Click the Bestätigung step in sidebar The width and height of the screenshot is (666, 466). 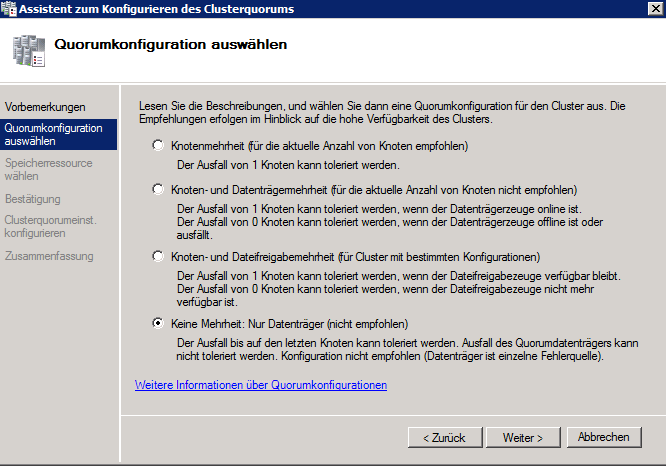(33, 199)
